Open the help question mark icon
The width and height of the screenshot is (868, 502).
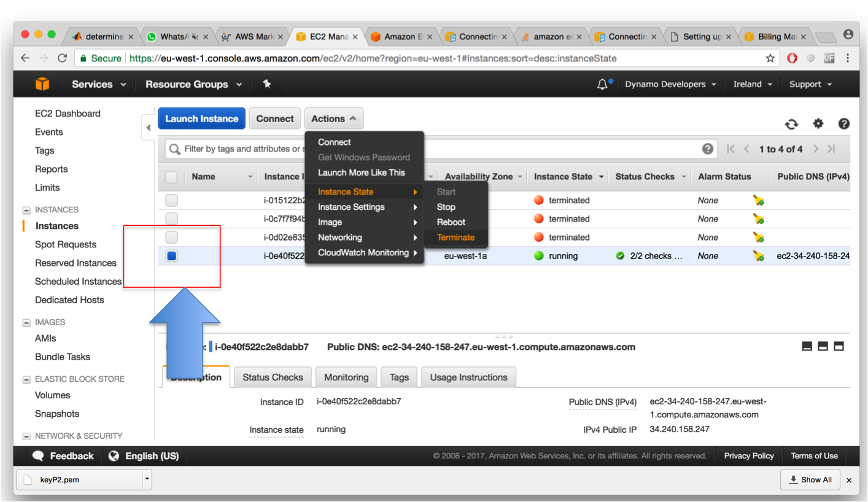coord(844,124)
